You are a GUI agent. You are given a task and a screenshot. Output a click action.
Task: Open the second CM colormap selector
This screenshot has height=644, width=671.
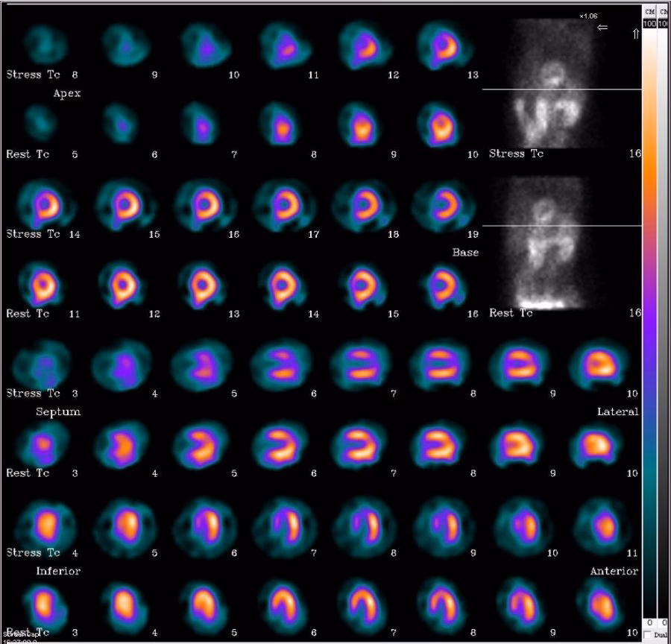[x=664, y=12]
